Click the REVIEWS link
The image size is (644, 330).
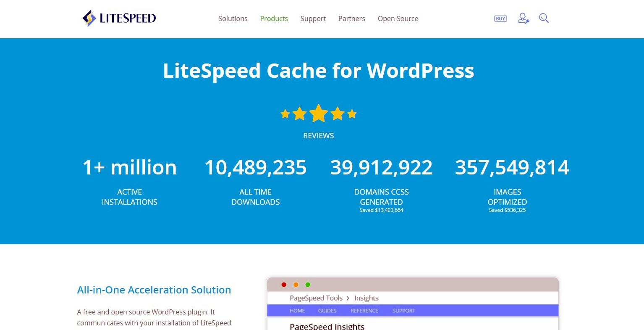(319, 136)
